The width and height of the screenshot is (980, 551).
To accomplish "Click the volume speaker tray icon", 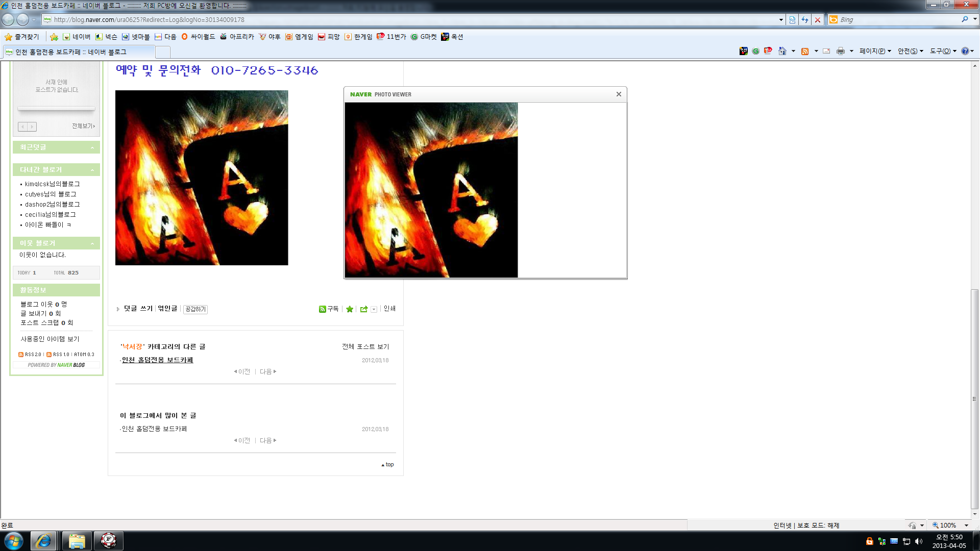I will pyautogui.click(x=919, y=541).
